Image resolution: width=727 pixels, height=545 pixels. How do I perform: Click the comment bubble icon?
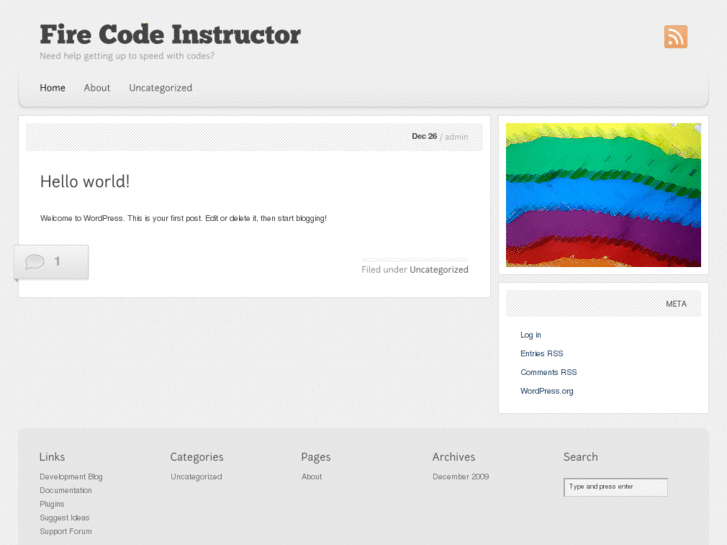click(35, 262)
